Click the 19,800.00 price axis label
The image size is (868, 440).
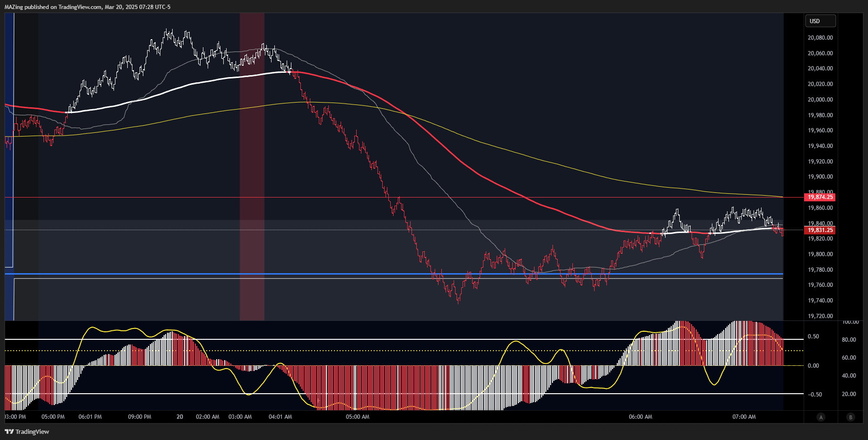[820, 254]
